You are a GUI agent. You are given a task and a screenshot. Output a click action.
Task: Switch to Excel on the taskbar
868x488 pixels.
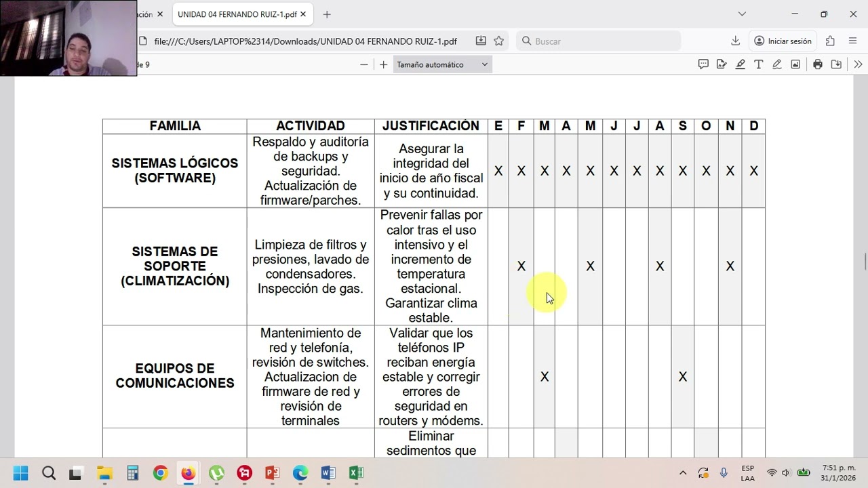[x=356, y=472]
